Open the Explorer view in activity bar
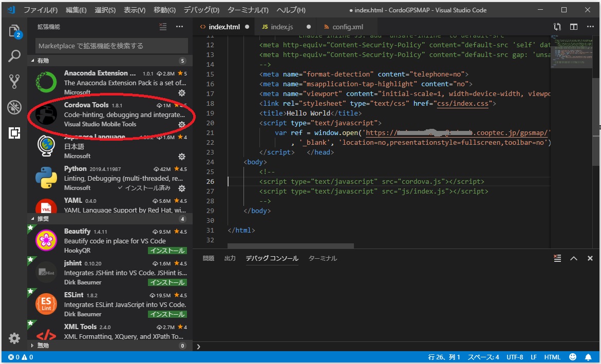This screenshot has width=601, height=364. point(14,31)
